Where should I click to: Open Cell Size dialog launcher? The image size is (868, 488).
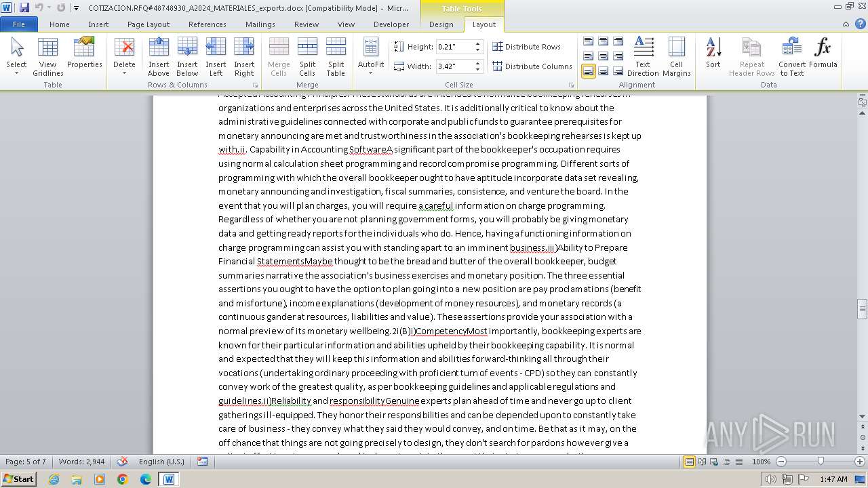pos(571,85)
